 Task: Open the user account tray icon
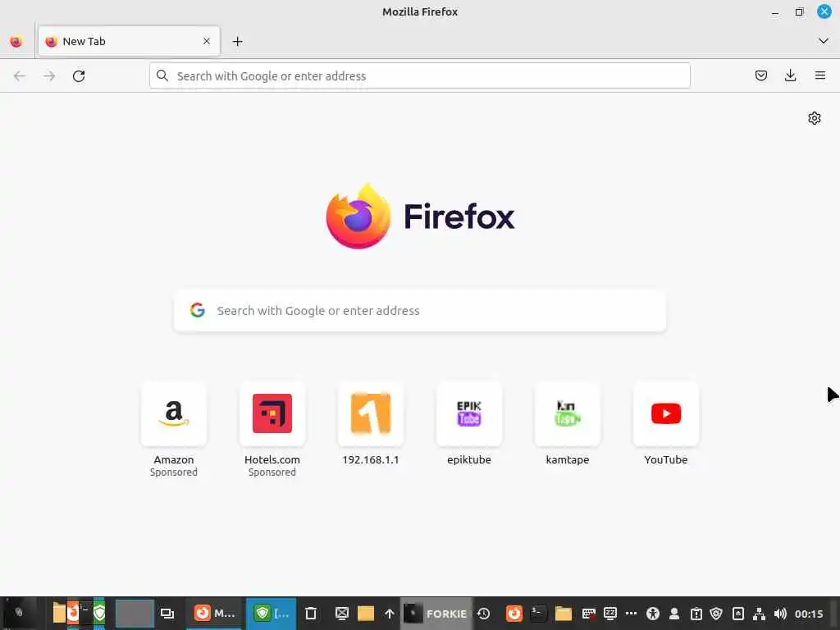pos(674,614)
